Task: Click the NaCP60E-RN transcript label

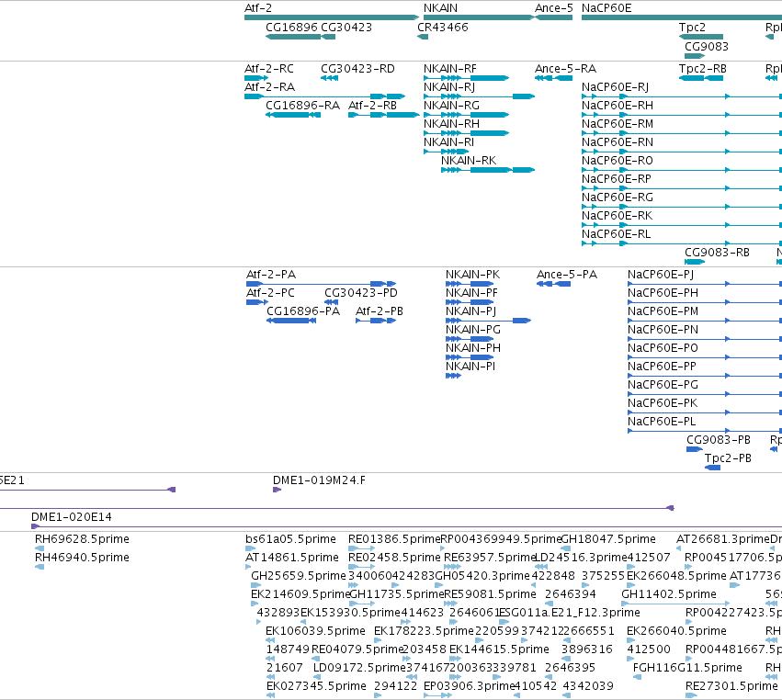Action: [618, 142]
